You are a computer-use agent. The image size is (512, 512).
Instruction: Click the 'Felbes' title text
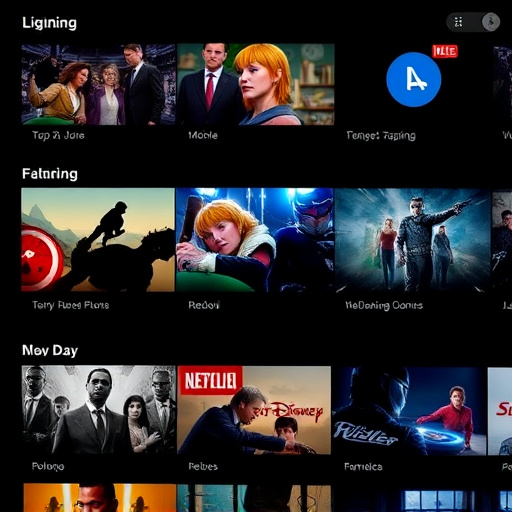point(203,466)
